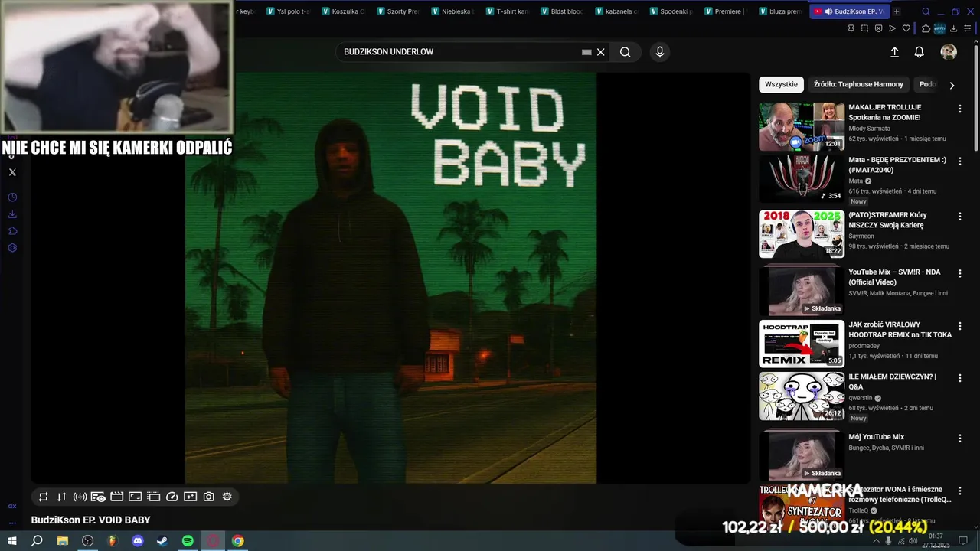This screenshot has width=980, height=551.
Task: Click the window with eye icon
Action: pos(99,497)
